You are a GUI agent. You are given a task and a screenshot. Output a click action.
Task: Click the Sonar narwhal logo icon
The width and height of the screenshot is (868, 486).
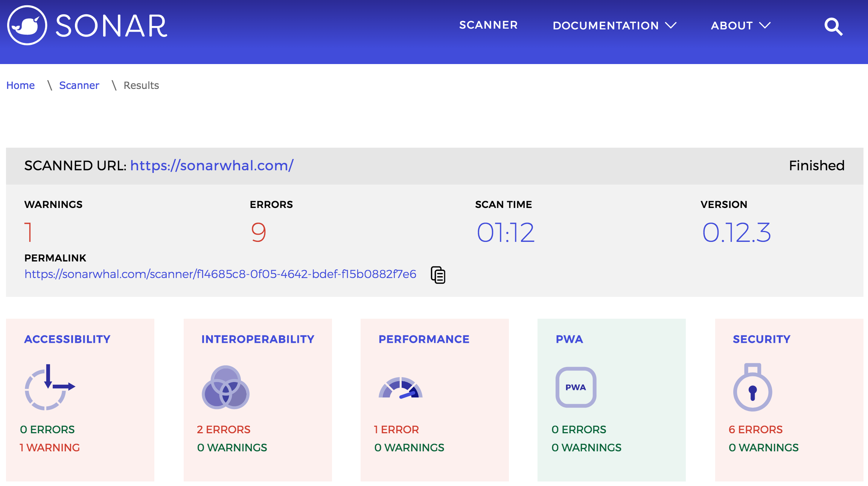coord(27,26)
